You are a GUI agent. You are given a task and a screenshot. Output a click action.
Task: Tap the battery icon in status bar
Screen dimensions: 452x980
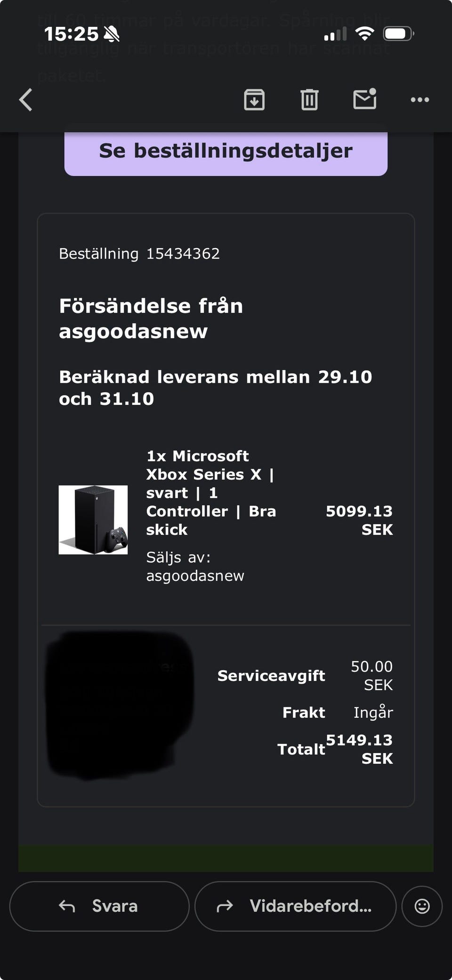pyautogui.click(x=398, y=34)
